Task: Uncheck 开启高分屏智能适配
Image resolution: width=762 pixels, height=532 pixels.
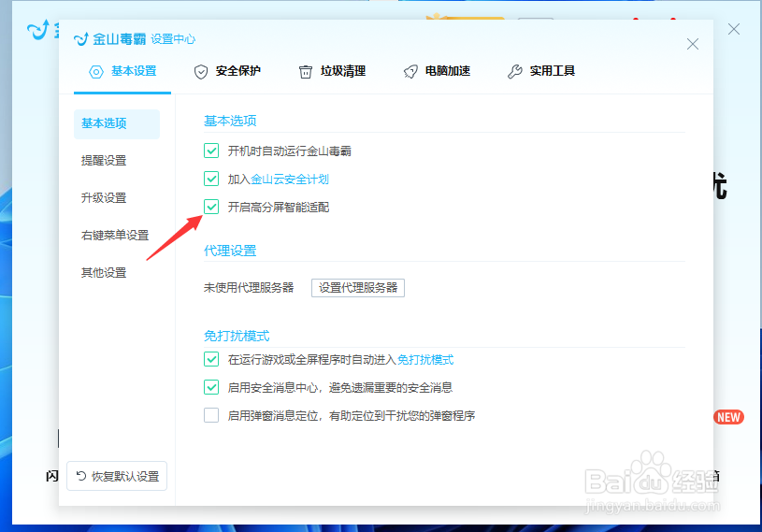Action: tap(211, 207)
